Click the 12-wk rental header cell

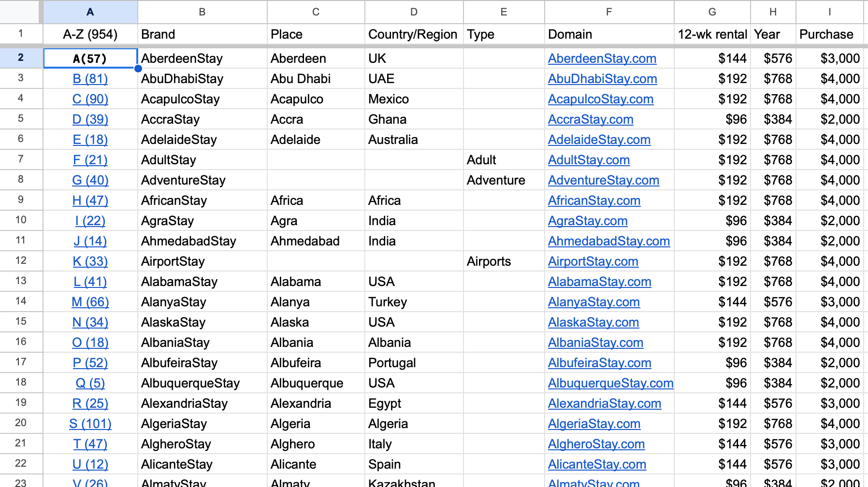(712, 34)
